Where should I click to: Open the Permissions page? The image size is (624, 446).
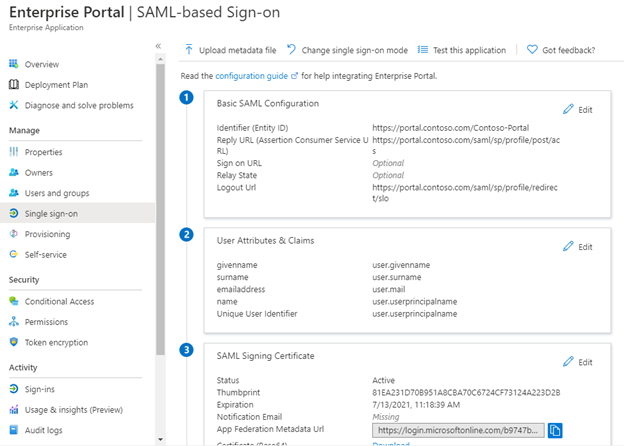tap(46, 321)
